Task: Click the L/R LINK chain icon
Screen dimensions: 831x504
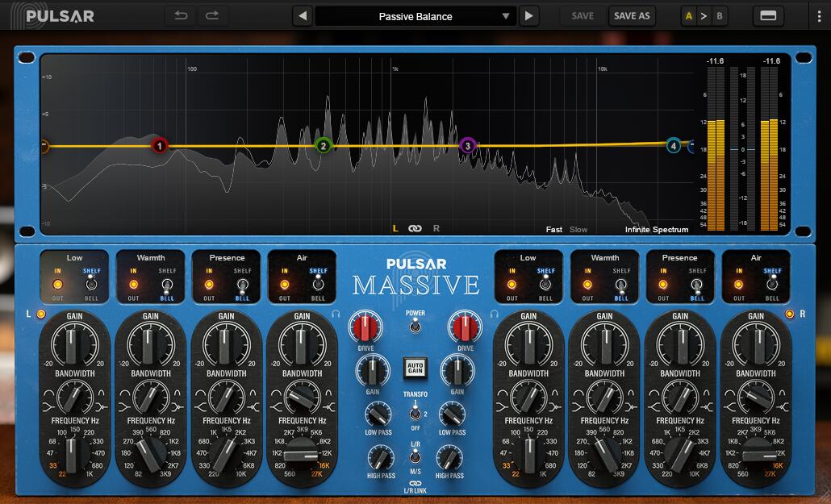Action: point(415,483)
